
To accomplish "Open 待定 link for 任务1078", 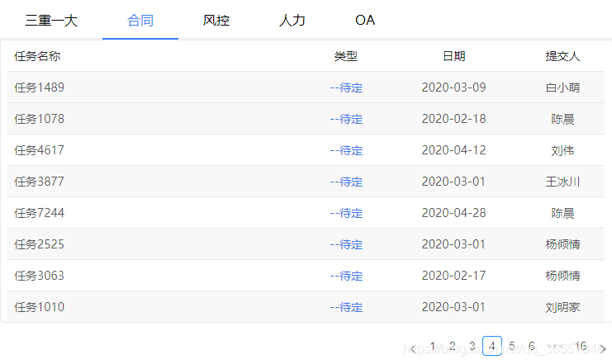I will (x=347, y=119).
